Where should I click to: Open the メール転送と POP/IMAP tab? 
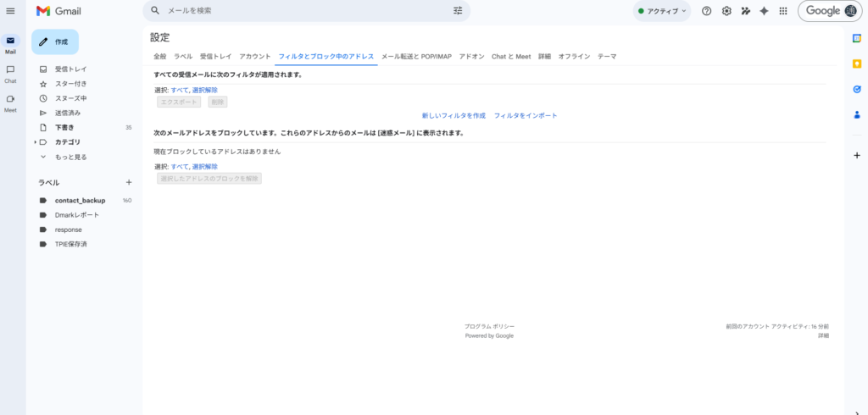(x=416, y=56)
